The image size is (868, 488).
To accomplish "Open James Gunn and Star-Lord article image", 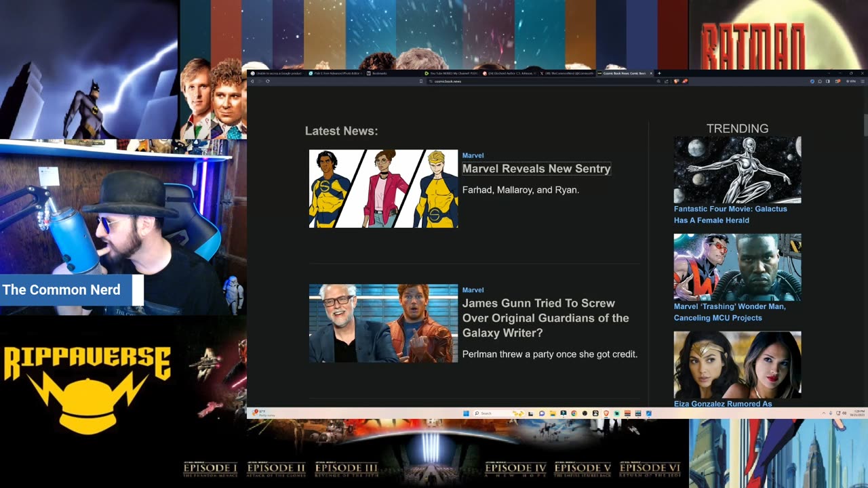I will (383, 323).
